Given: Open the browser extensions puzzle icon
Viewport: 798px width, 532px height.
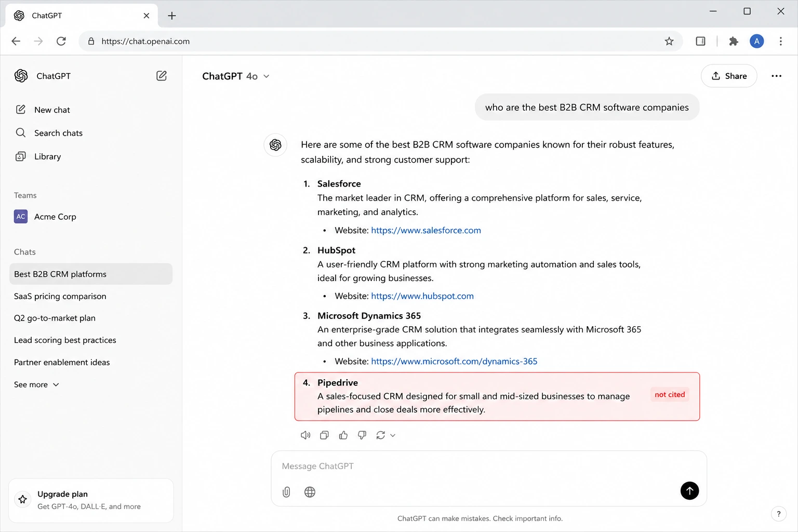Looking at the screenshot, I should tap(734, 41).
